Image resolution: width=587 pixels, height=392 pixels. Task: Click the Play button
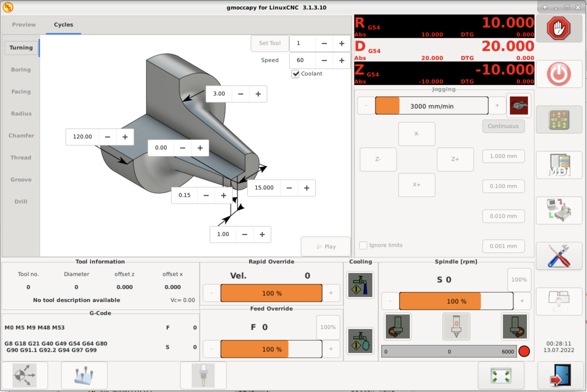(x=326, y=246)
